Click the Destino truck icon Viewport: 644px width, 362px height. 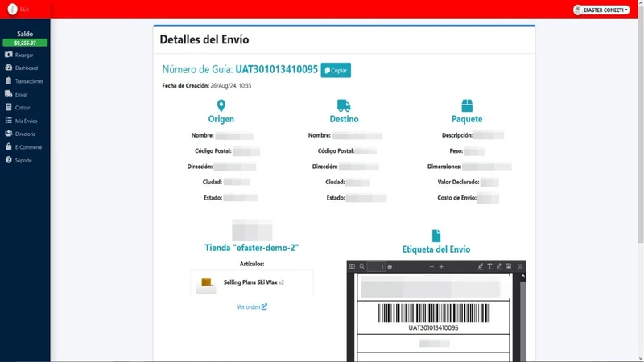[344, 106]
